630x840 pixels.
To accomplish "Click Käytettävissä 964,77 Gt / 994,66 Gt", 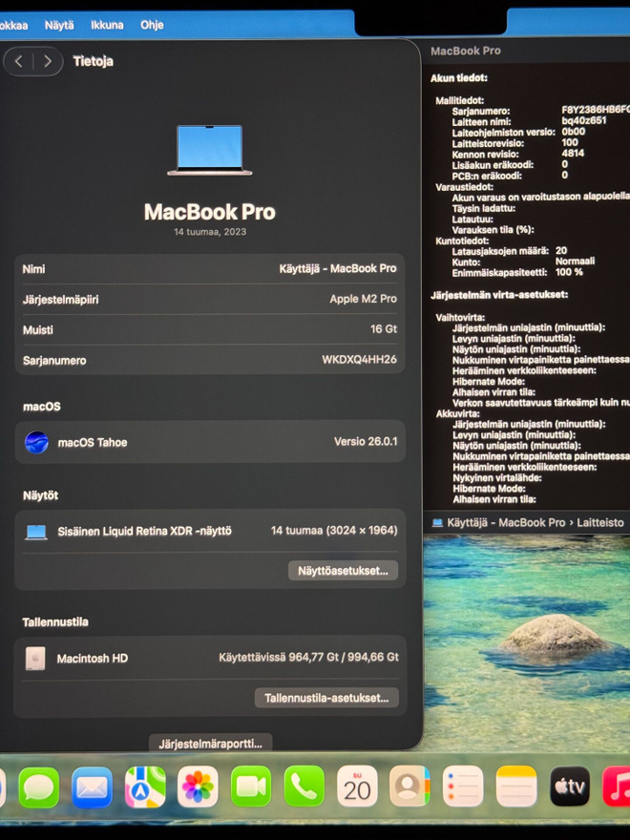I will tap(308, 658).
